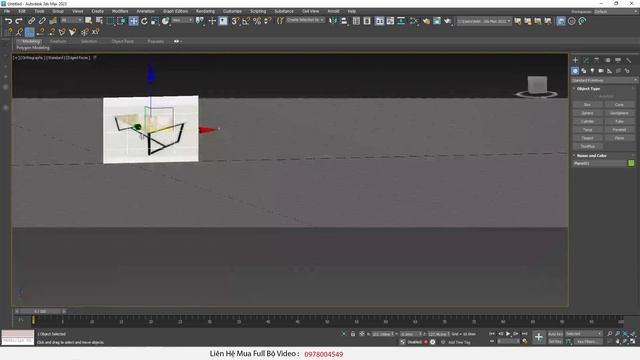Viewport: 640px width, 360px height.
Task: Collapse the Object Type rollout
Action: (x=588, y=89)
